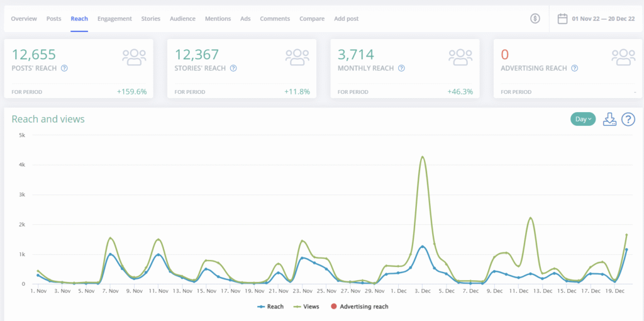The width and height of the screenshot is (644, 321).
Task: Click help icon next to Posts' Reach
Action: point(64,68)
